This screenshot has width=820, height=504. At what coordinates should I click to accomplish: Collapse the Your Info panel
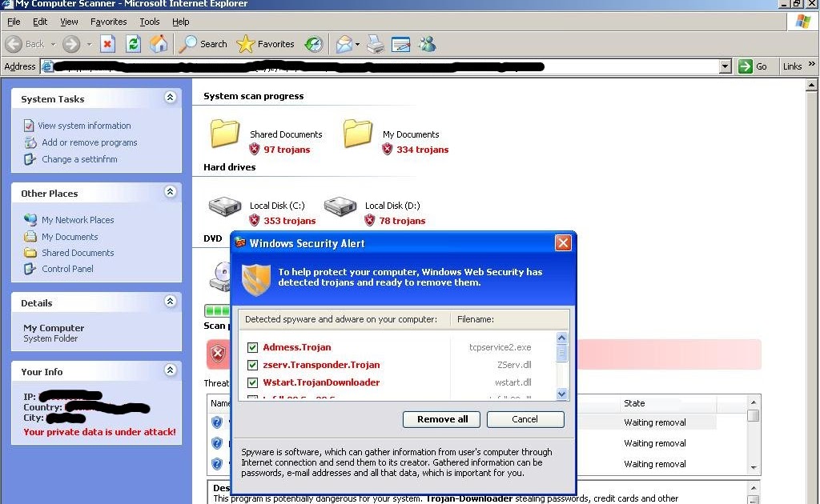click(170, 370)
